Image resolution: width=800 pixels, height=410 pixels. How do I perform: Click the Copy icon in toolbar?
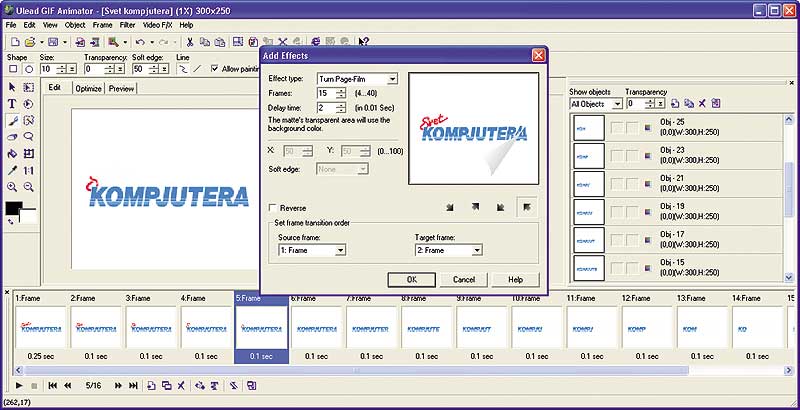pyautogui.click(x=205, y=42)
